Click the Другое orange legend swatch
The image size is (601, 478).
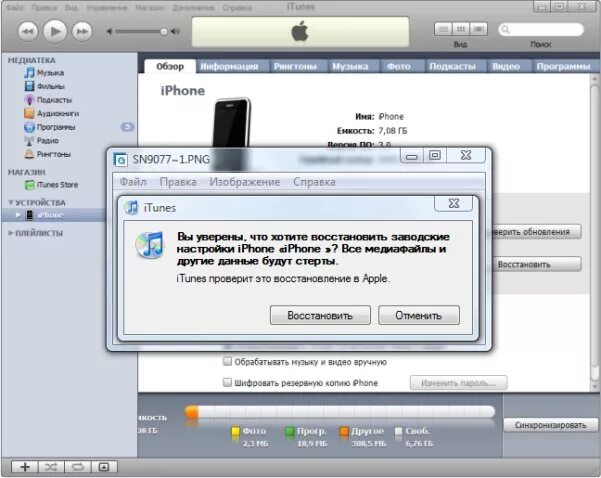coord(344,431)
